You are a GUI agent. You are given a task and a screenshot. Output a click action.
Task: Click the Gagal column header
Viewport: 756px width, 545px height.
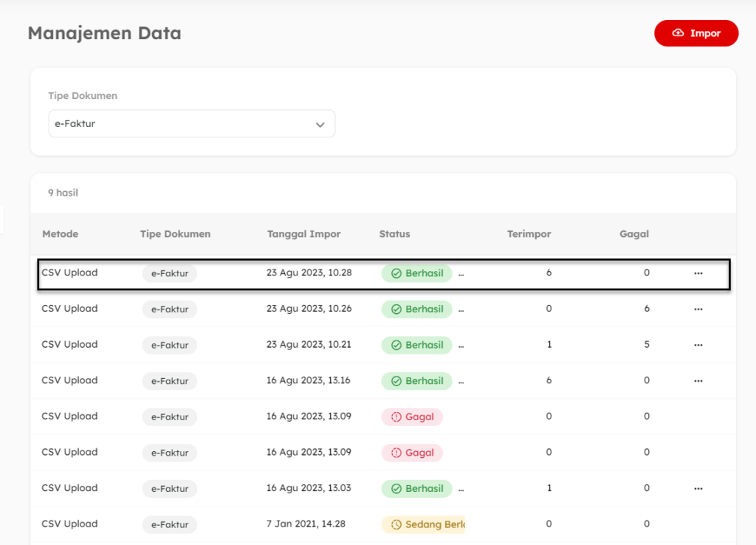pyautogui.click(x=634, y=234)
